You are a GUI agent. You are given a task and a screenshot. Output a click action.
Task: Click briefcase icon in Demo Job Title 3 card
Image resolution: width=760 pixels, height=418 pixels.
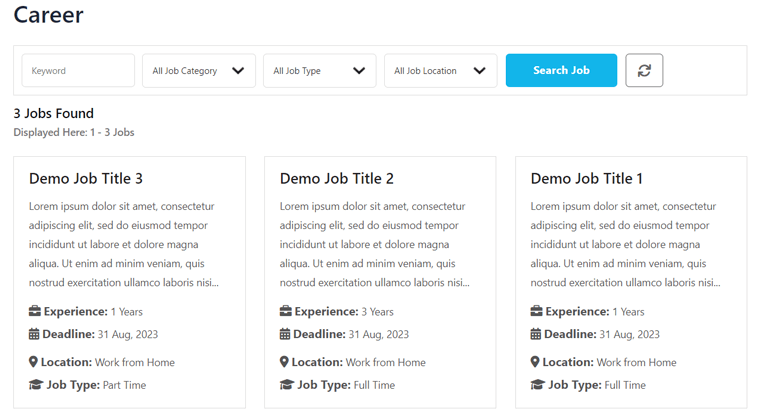click(x=35, y=312)
